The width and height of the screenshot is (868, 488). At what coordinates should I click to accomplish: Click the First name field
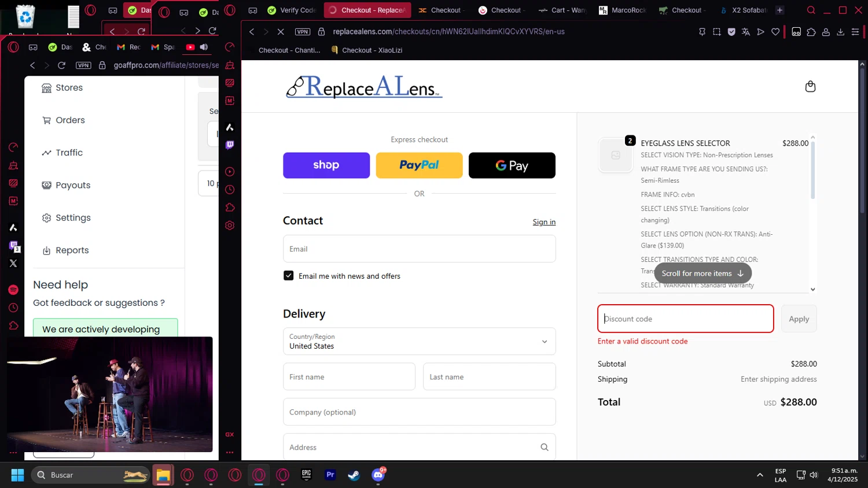point(349,376)
